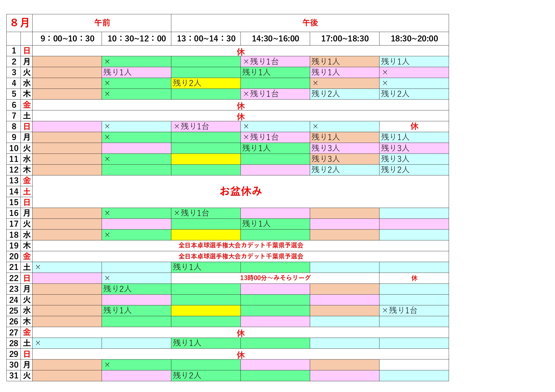Click the 19th's 全日本卓球選手権大会 event text
This screenshot has width=555, height=392.
coord(240,245)
